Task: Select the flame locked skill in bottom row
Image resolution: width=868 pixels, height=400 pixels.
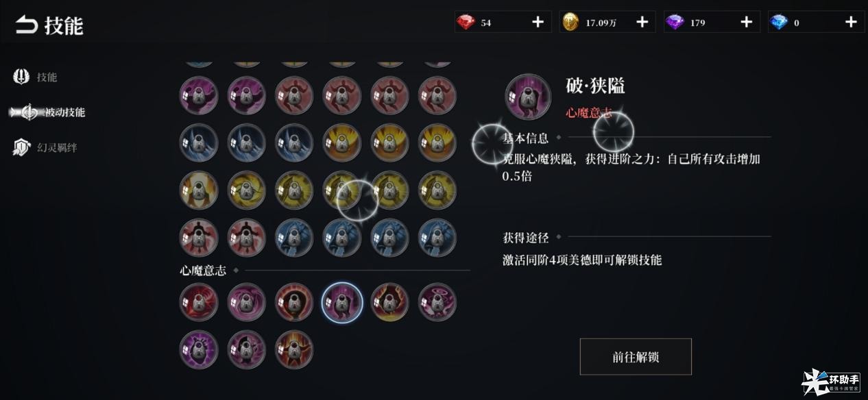Action: coord(294,349)
